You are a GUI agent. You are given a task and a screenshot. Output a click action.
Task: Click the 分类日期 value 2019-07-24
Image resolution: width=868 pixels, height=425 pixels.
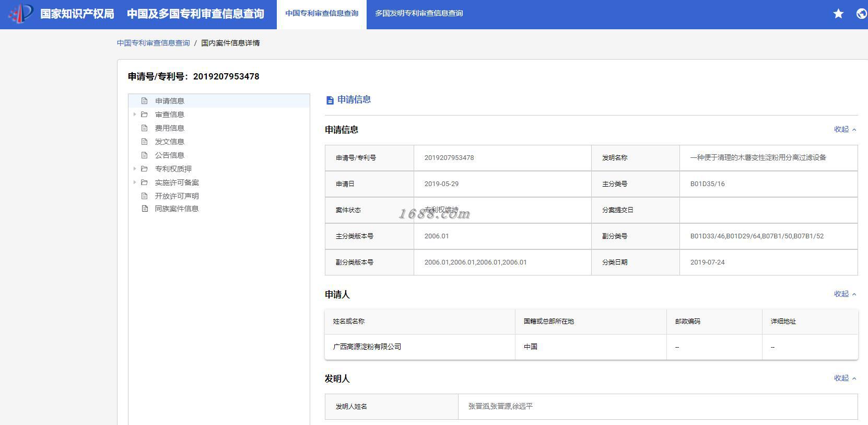click(x=707, y=262)
